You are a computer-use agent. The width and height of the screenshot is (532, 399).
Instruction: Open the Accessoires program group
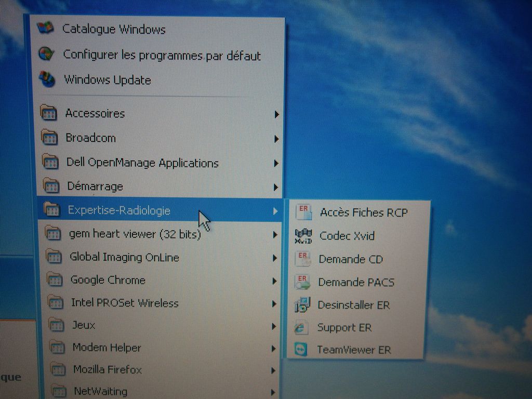pos(159,113)
